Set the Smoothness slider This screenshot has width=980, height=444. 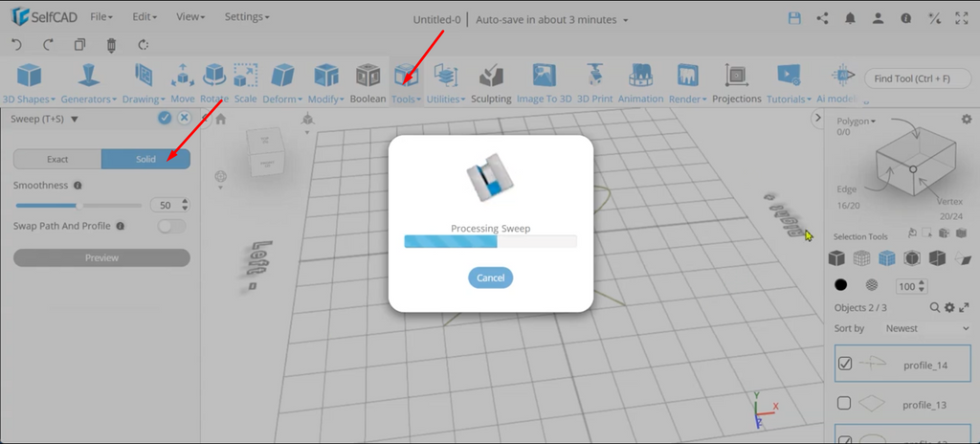click(x=78, y=205)
